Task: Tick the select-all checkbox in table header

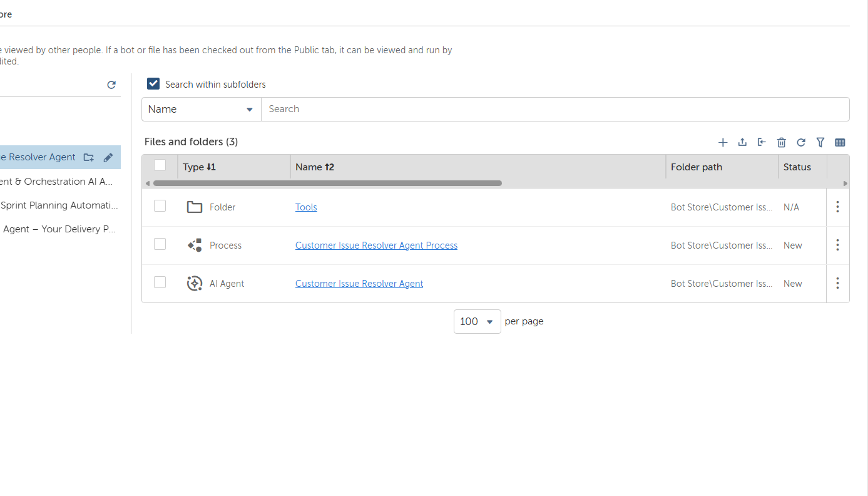Action: (160, 165)
